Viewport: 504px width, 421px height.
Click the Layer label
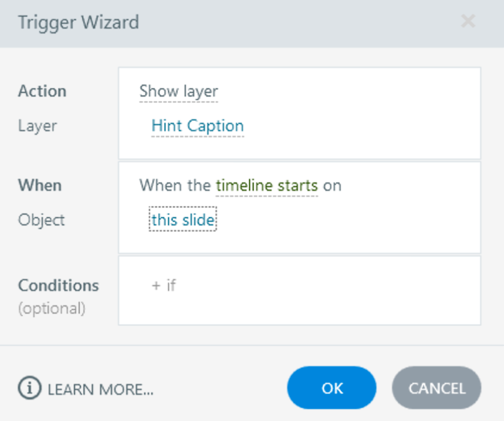[x=37, y=126]
